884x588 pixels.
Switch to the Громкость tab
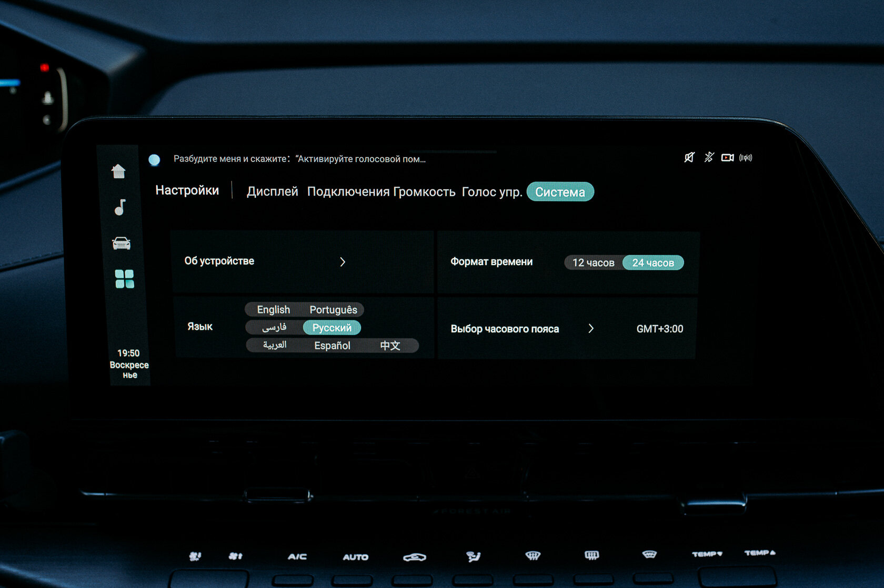[x=424, y=192]
